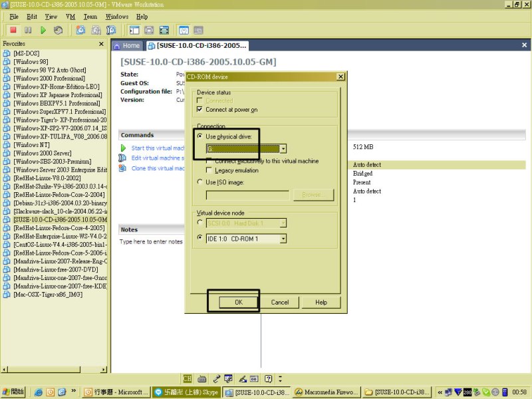Open the Windows menu

click(x=117, y=17)
